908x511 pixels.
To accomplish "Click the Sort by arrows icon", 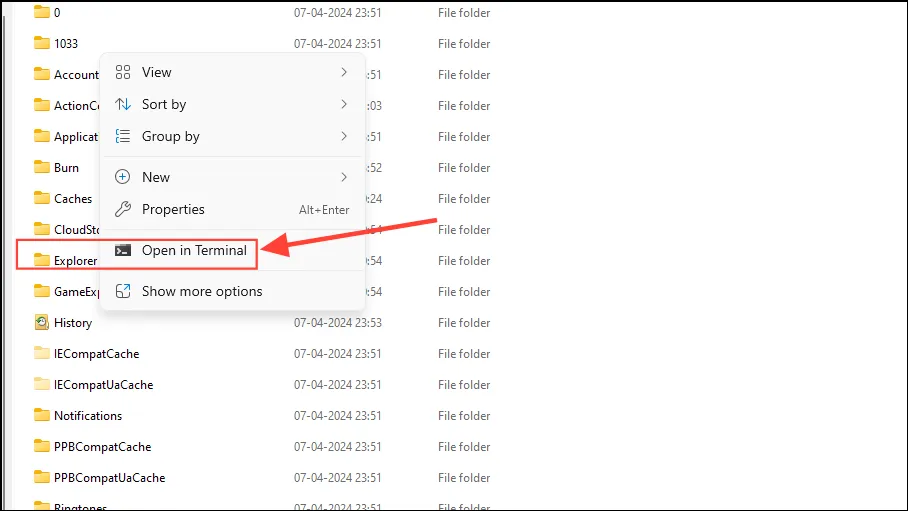I will [123, 104].
